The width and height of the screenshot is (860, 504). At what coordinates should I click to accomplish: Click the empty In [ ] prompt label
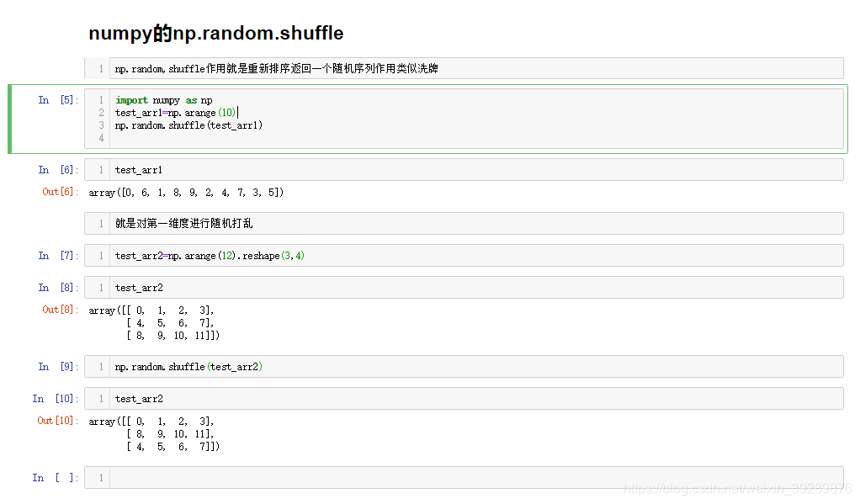(56, 478)
